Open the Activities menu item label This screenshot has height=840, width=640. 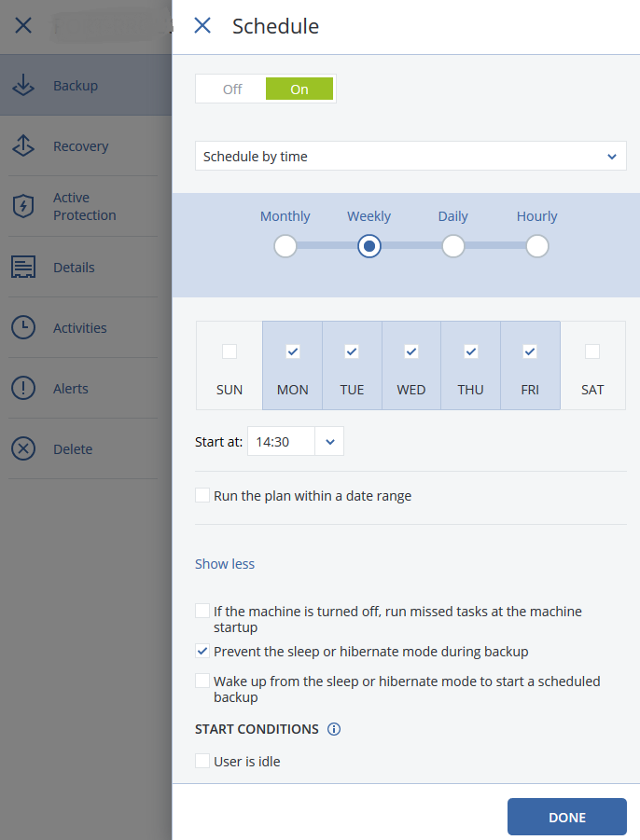(x=80, y=328)
